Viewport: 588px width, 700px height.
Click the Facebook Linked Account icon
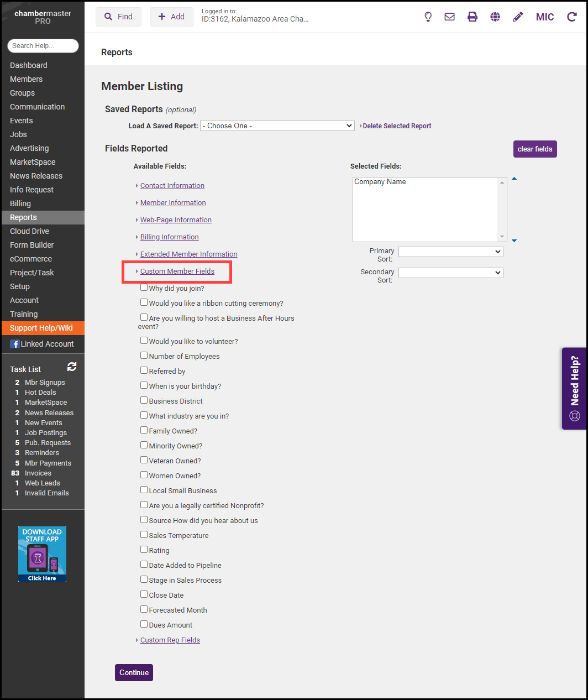(x=15, y=344)
